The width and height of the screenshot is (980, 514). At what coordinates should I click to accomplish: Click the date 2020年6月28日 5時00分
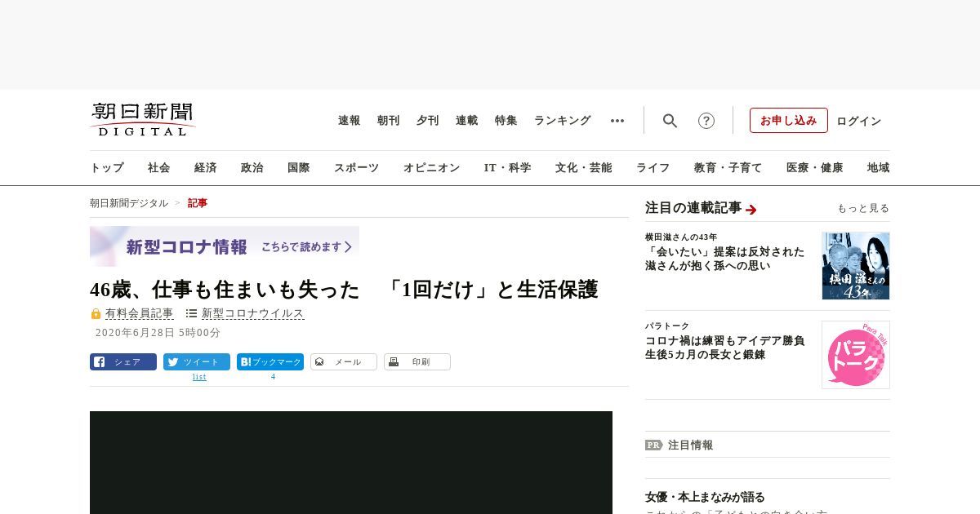coord(158,333)
